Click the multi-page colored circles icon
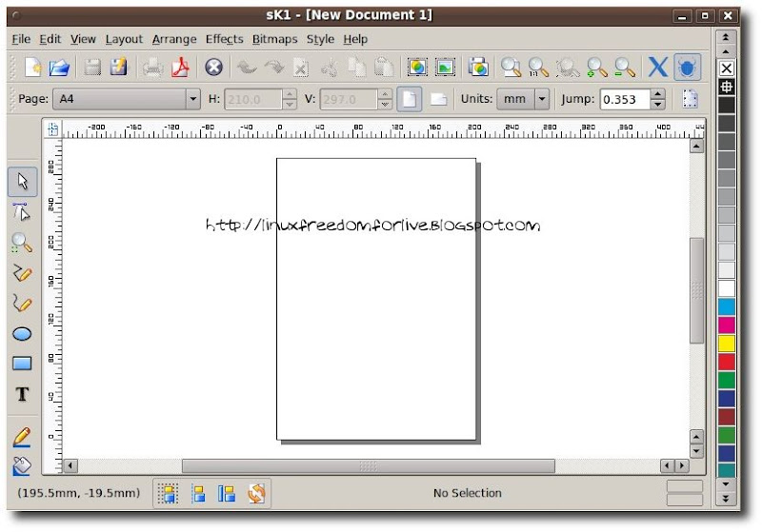This screenshot has height=532, width=762. pyautogui.click(x=478, y=67)
